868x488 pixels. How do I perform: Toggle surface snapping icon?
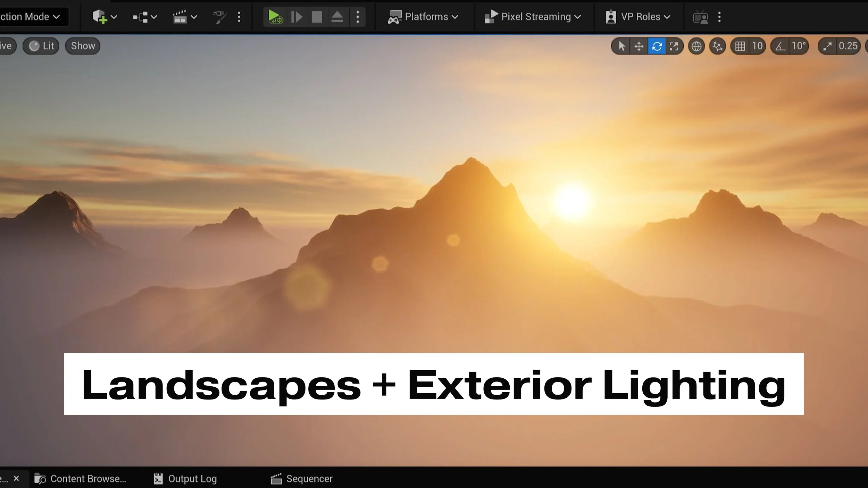pyautogui.click(x=717, y=46)
